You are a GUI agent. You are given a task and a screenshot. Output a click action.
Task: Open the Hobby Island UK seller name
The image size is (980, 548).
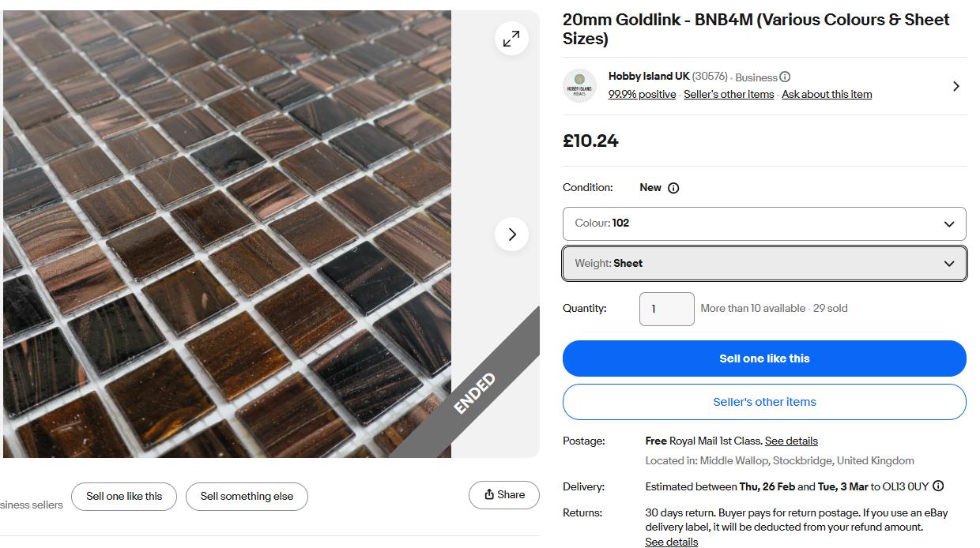coord(649,77)
